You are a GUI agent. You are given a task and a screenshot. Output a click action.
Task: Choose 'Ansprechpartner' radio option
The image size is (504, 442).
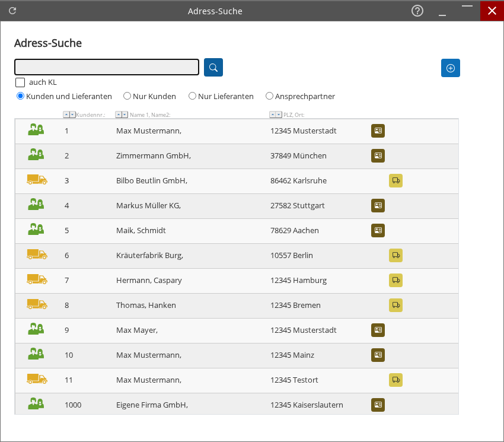(x=269, y=96)
